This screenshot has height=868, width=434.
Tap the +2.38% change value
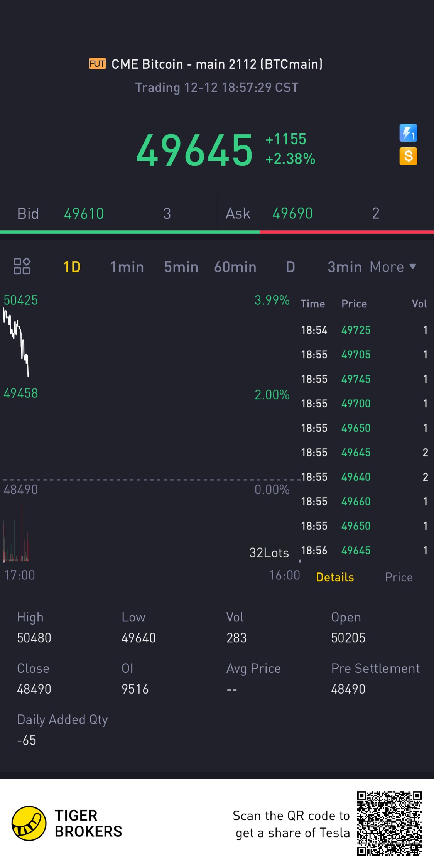(x=290, y=159)
